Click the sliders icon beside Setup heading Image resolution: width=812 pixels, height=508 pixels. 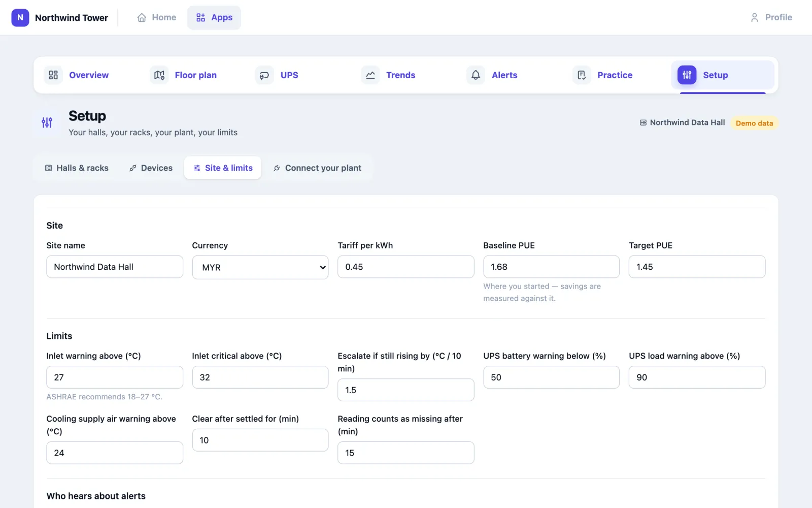[x=47, y=122]
